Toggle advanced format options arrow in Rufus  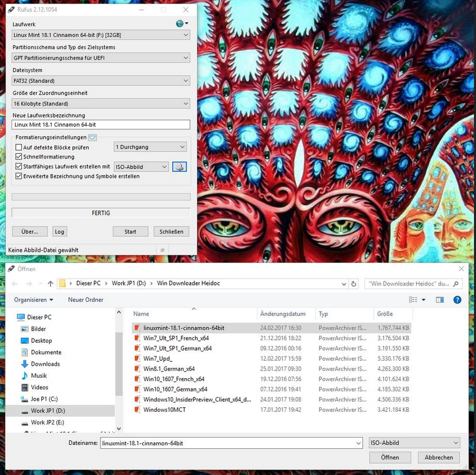(92, 137)
